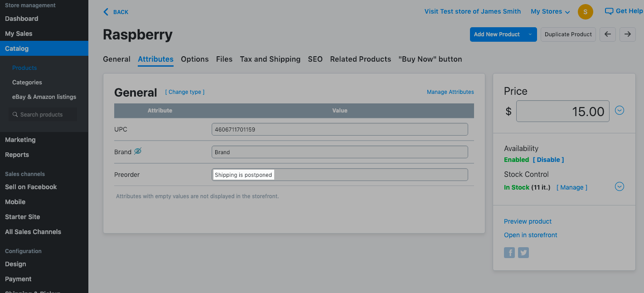The image size is (644, 293).
Task: Click the Duplicate Product button
Action: 568,34
